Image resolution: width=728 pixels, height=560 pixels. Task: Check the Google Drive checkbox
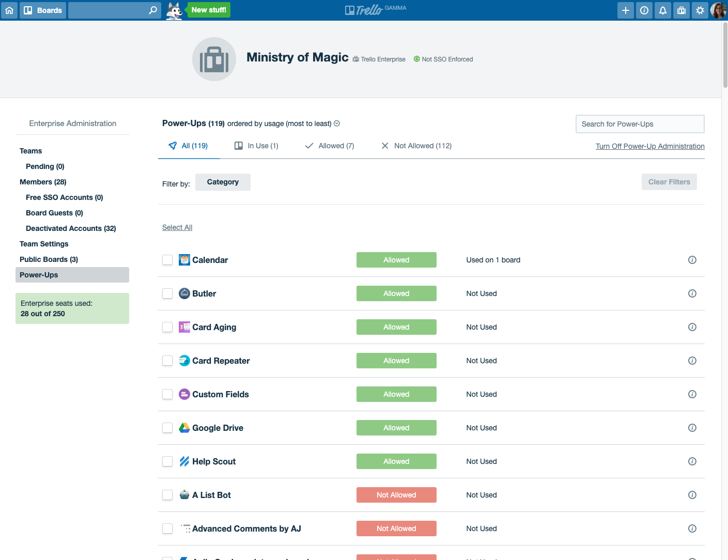click(167, 428)
